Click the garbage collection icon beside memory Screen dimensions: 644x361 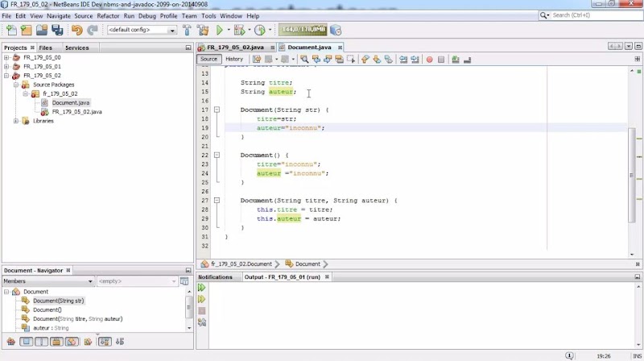pyautogui.click(x=336, y=30)
